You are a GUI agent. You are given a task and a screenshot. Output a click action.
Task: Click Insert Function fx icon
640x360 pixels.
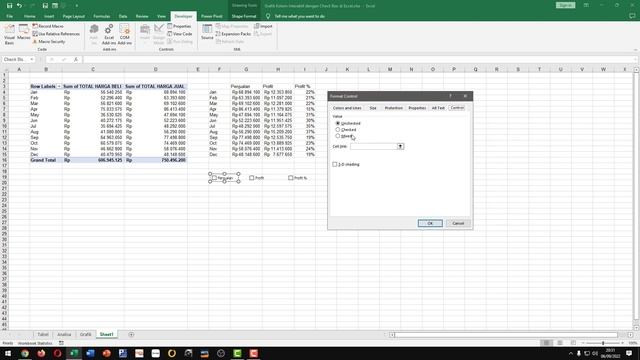(76, 60)
